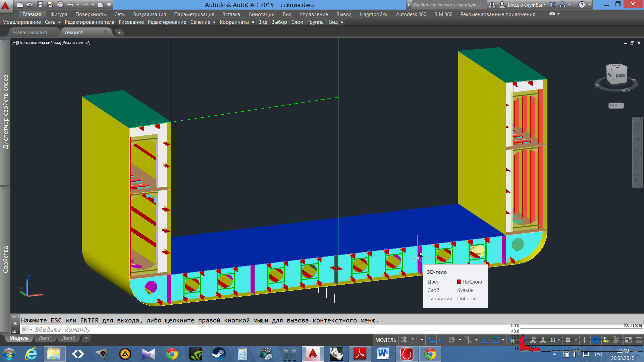Image resolution: width=644 pixels, height=362 pixels.
Task: Open the AutoCAD application menu
Action: click(6, 6)
